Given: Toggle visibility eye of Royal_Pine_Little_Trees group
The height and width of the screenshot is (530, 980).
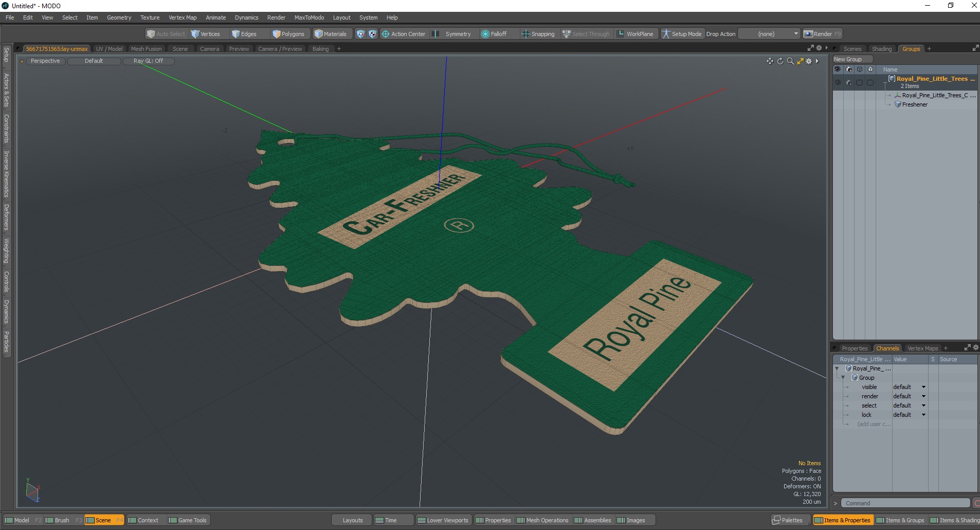Looking at the screenshot, I should [838, 82].
